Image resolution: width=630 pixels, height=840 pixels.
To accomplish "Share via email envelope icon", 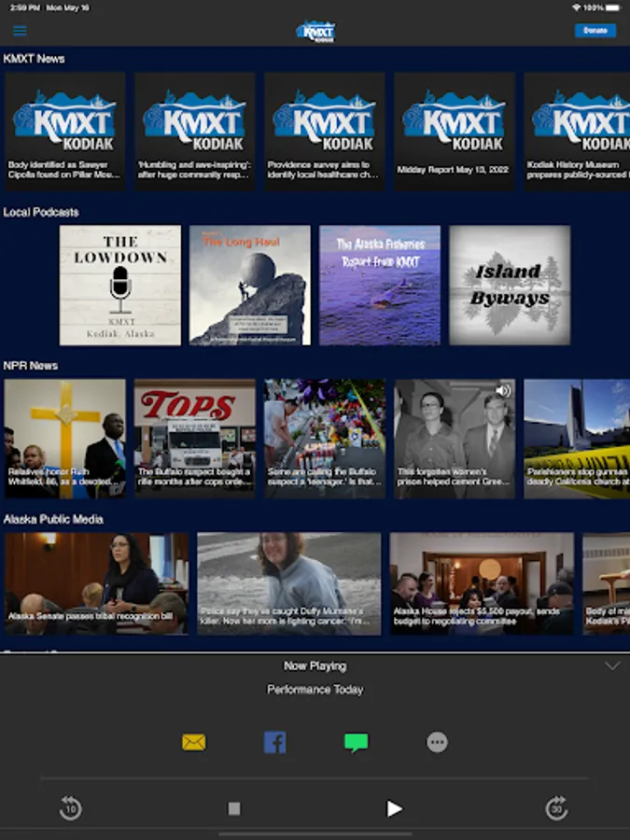I will click(x=194, y=742).
